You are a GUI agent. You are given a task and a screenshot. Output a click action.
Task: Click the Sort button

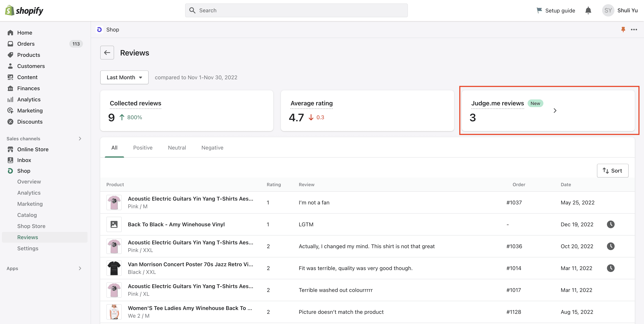(613, 170)
